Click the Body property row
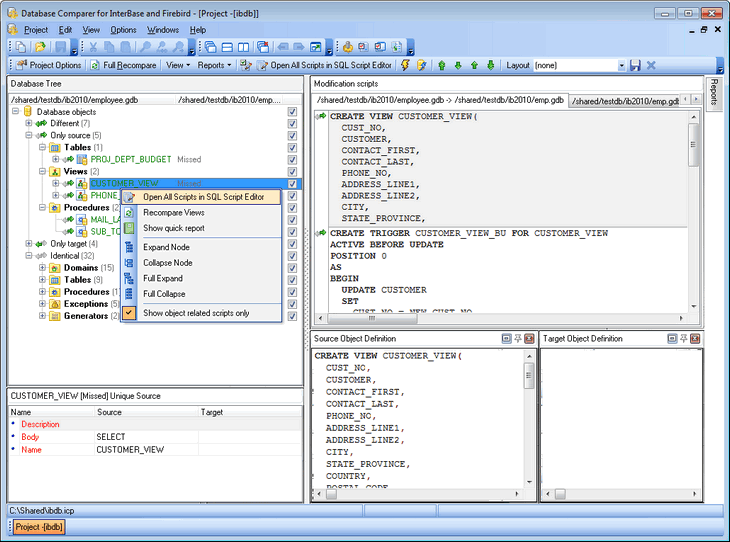Screen dimensions: 730x542 click(155, 437)
